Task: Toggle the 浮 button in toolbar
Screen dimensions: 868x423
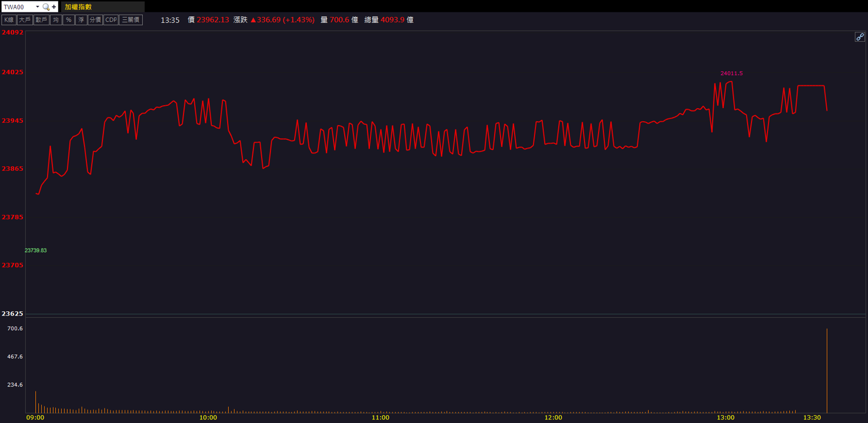Action: [x=81, y=20]
